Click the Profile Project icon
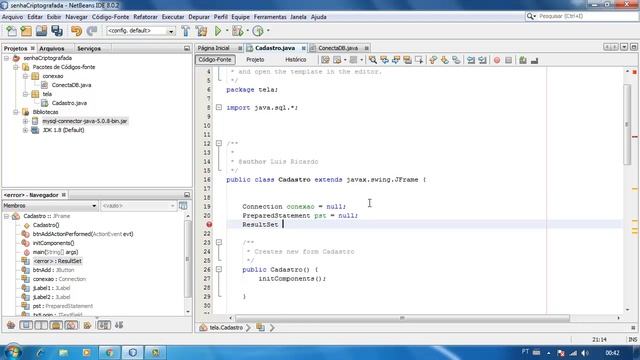 tap(258, 31)
